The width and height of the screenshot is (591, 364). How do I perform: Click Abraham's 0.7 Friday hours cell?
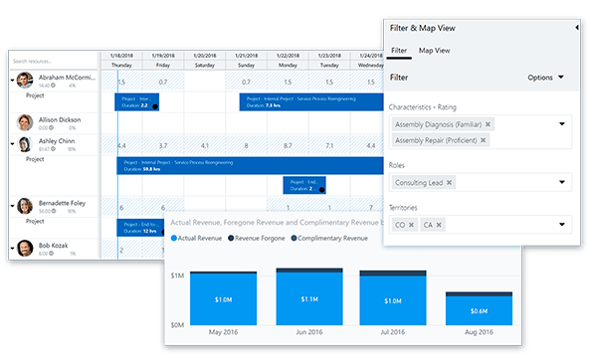pyautogui.click(x=163, y=82)
